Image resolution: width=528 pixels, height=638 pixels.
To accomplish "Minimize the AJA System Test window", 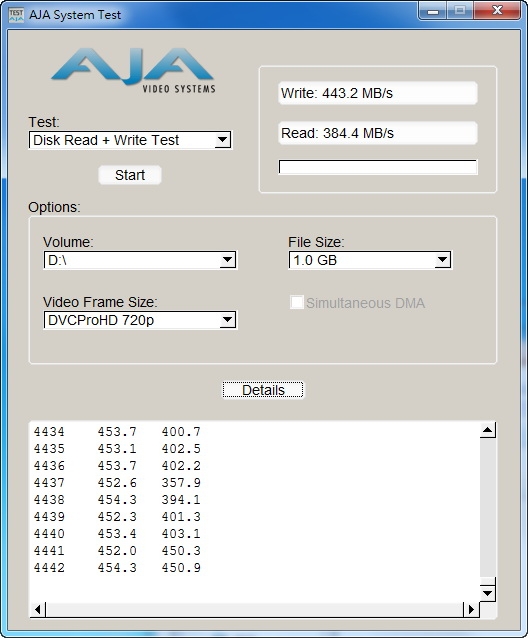I will click(432, 10).
